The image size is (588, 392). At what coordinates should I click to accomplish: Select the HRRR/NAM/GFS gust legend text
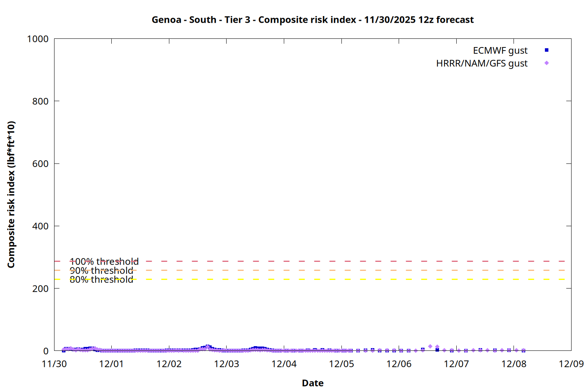pos(482,64)
